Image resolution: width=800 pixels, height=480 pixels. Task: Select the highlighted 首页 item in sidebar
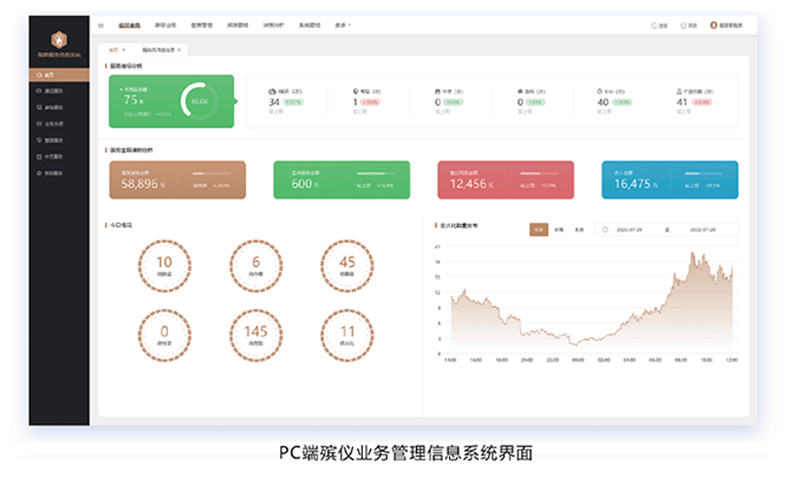coord(59,75)
